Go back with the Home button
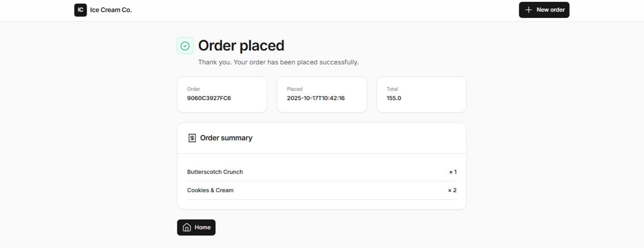The image size is (644, 248). tap(196, 227)
